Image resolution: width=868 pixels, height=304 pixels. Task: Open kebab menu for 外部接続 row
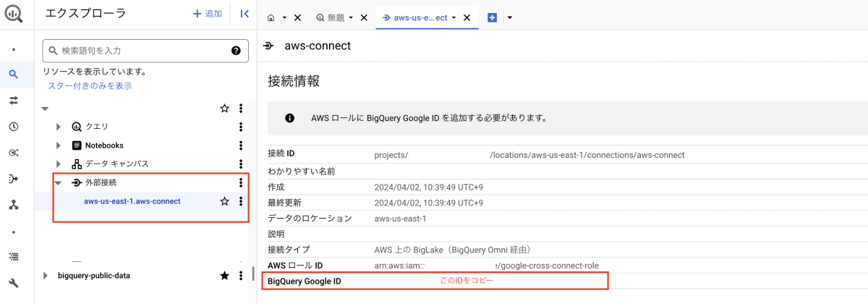(x=241, y=182)
